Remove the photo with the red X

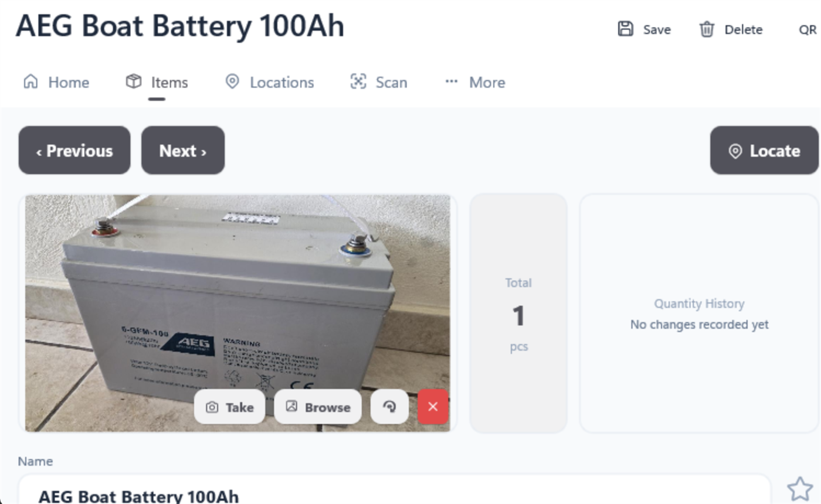(x=433, y=407)
